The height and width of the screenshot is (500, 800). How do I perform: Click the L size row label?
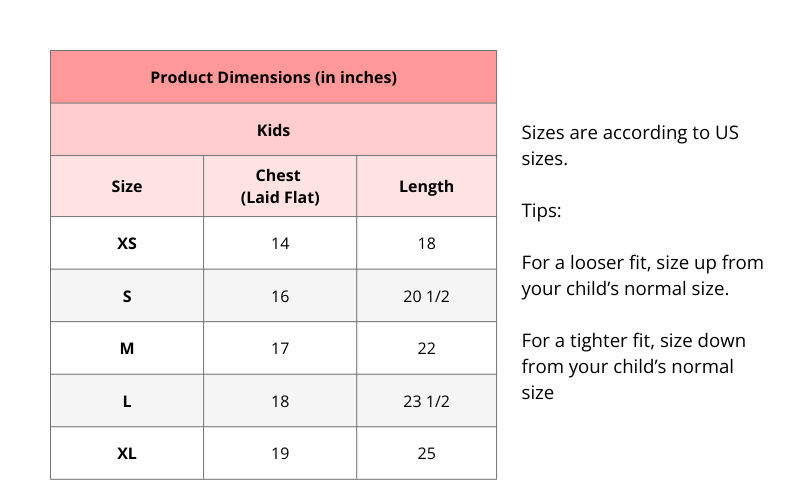tap(127, 401)
